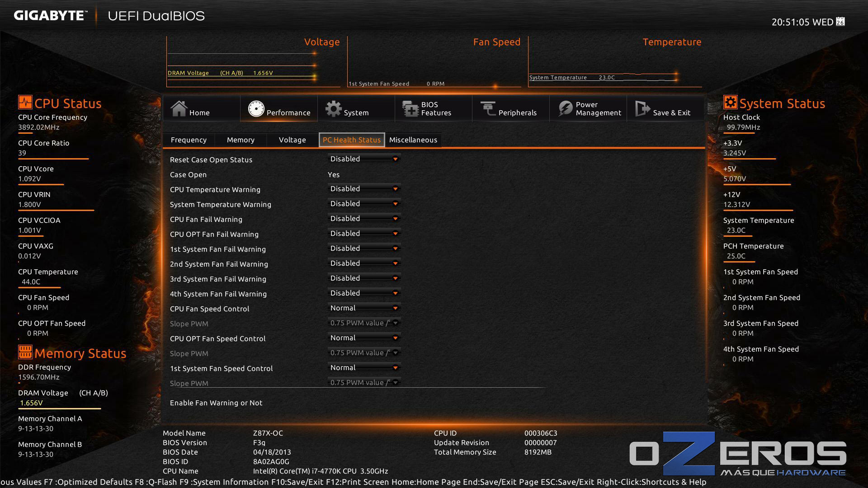Click the DRAM Voltage value 1.656V in Memory Status
The width and height of the screenshot is (868, 488).
click(x=31, y=403)
